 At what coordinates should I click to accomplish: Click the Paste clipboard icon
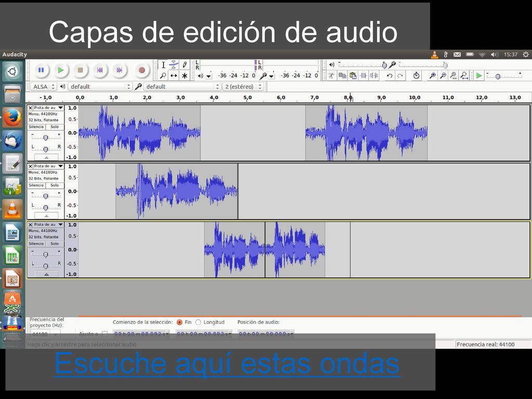pos(353,75)
